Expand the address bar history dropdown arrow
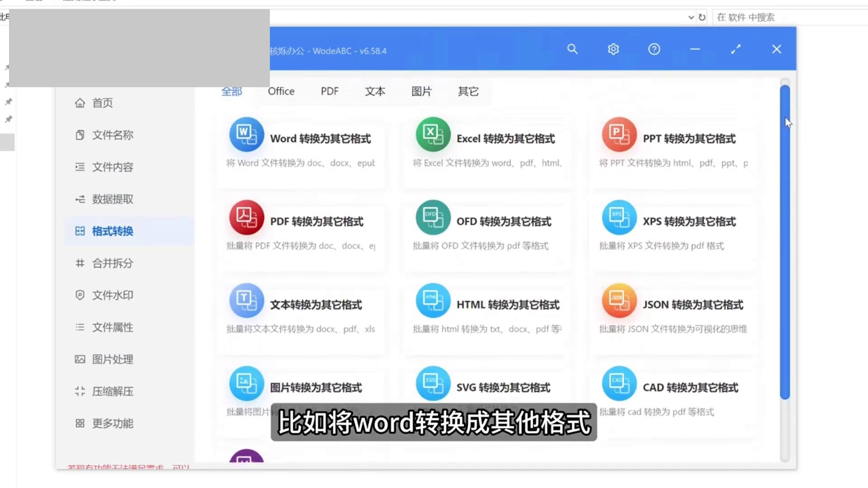 coord(691,18)
